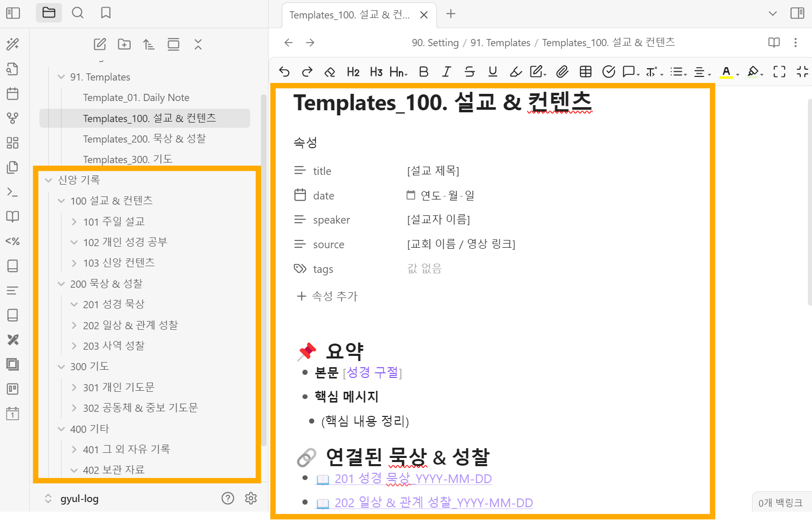
Task: Open the calendar ribbon icon near the top
Action: click(12, 94)
